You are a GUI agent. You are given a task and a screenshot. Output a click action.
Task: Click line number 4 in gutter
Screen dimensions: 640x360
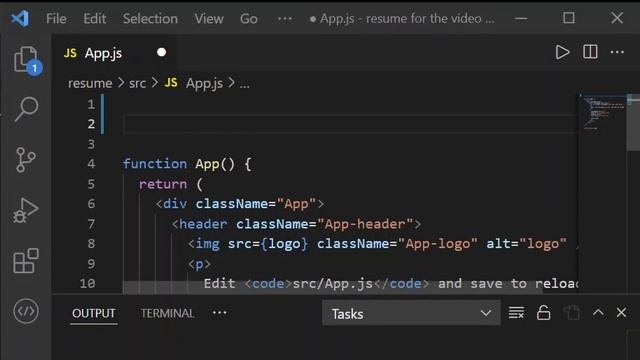click(x=91, y=164)
